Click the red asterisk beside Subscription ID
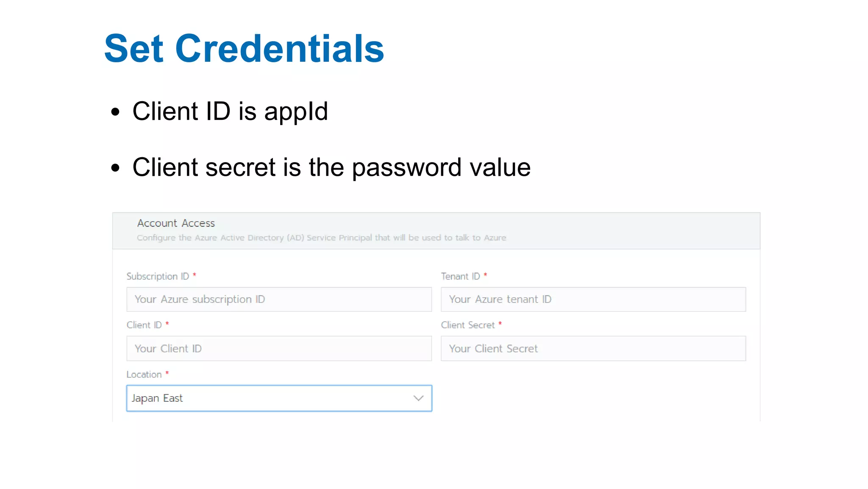This screenshot has width=868, height=489. coord(195,275)
